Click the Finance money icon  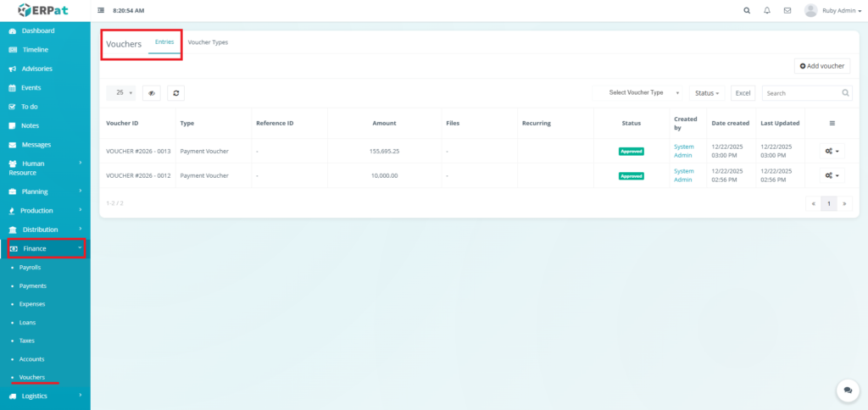click(14, 249)
